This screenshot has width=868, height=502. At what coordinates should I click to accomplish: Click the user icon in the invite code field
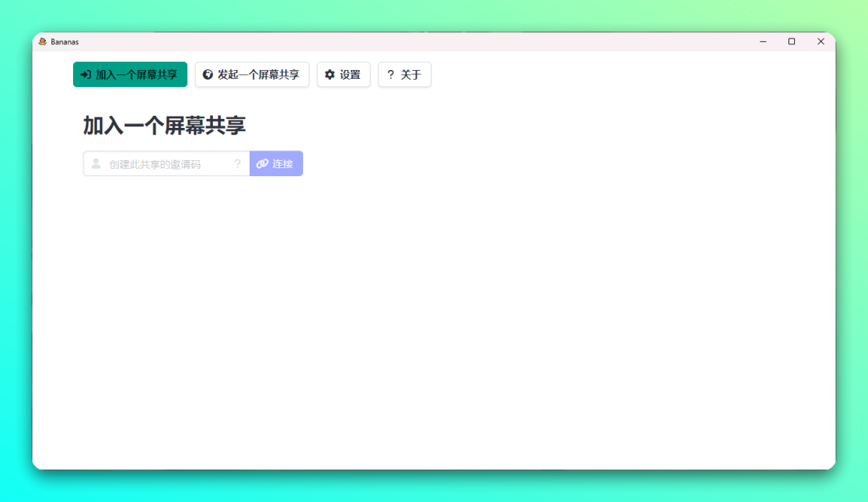[96, 164]
